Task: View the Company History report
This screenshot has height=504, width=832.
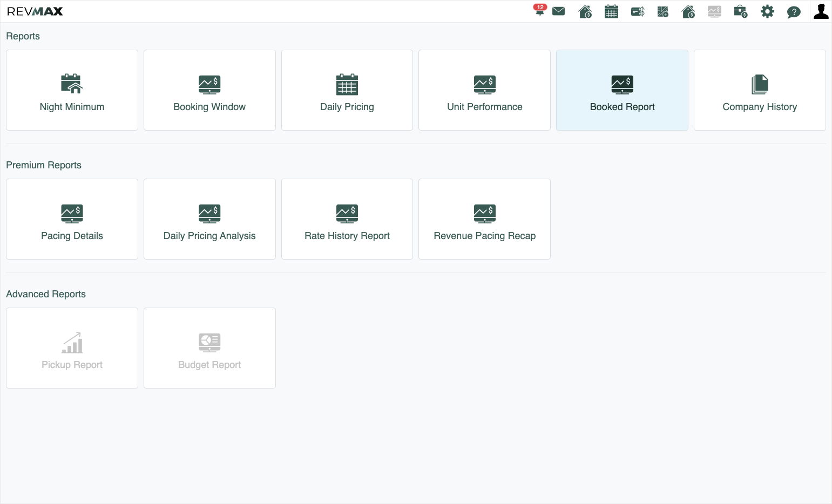Action: click(760, 90)
